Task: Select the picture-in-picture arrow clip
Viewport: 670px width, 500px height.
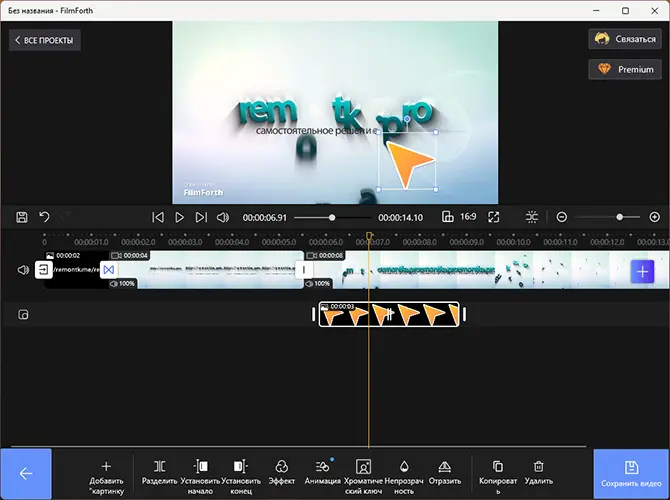Action: pos(389,315)
